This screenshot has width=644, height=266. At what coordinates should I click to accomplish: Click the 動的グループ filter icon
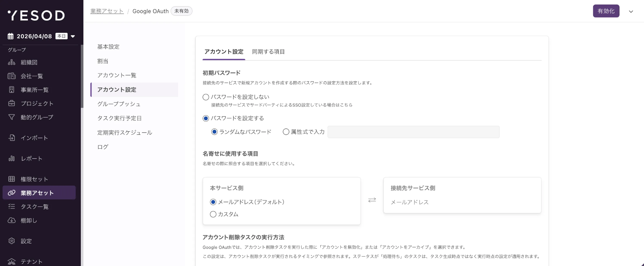pyautogui.click(x=12, y=117)
